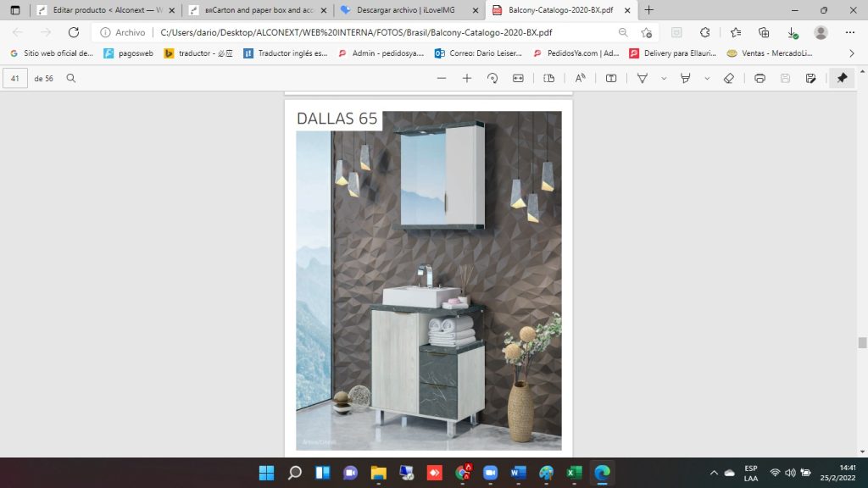
Task: Open the Favorites panel
Action: pos(736,33)
